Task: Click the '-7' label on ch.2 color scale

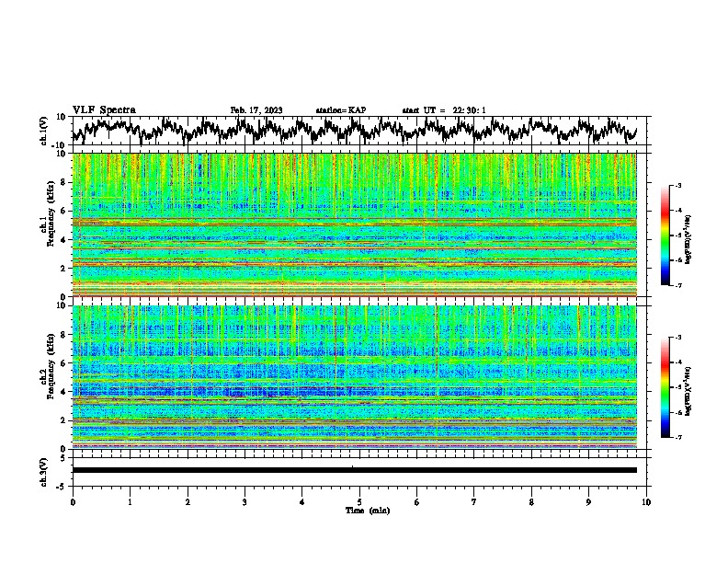Action: point(678,437)
